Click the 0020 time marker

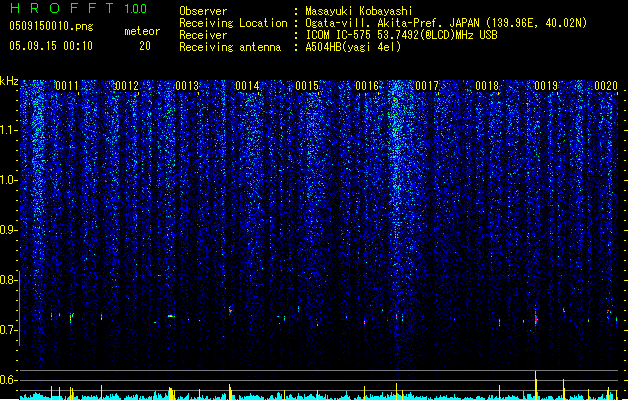[x=606, y=86]
